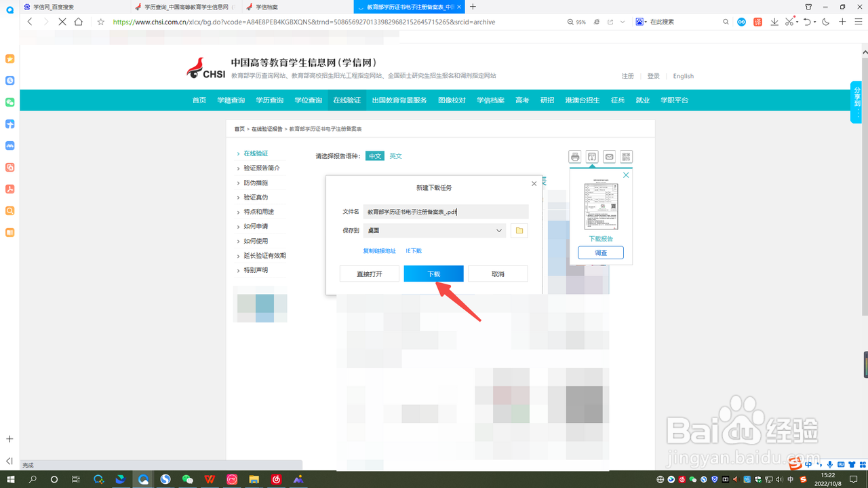Click the screenshot scissors icon in browser toolbar
Image resolution: width=868 pixels, height=488 pixels.
click(789, 22)
